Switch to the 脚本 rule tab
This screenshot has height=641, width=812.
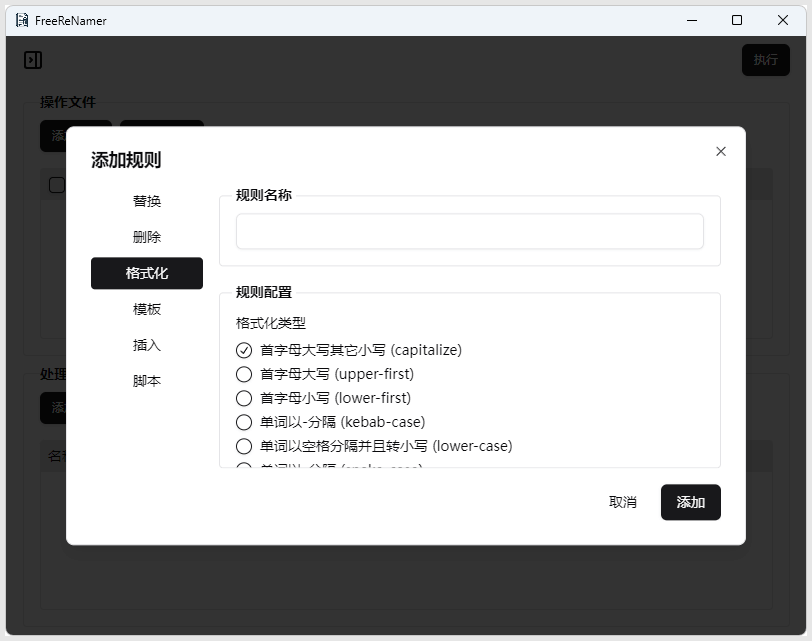147,381
